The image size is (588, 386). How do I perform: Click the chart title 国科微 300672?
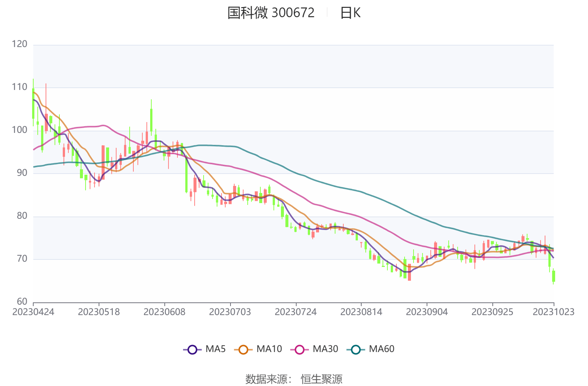click(271, 13)
